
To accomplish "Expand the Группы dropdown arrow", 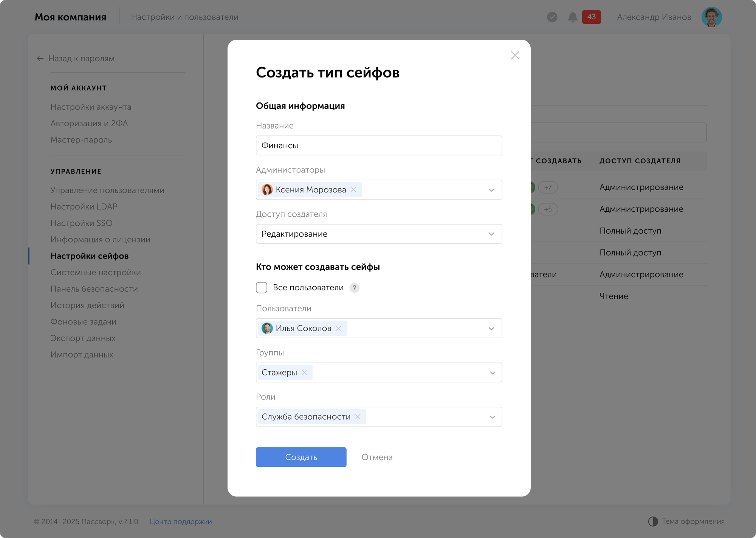I will 492,373.
